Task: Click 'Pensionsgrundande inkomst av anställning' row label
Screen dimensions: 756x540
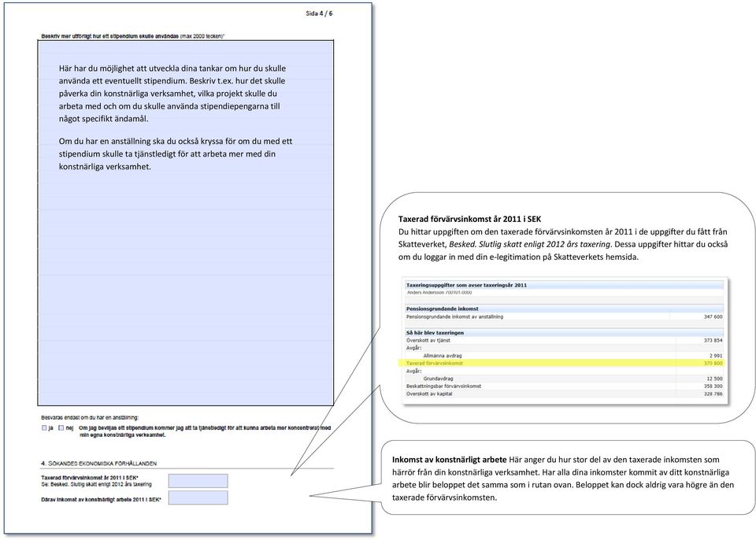Action: (454, 316)
